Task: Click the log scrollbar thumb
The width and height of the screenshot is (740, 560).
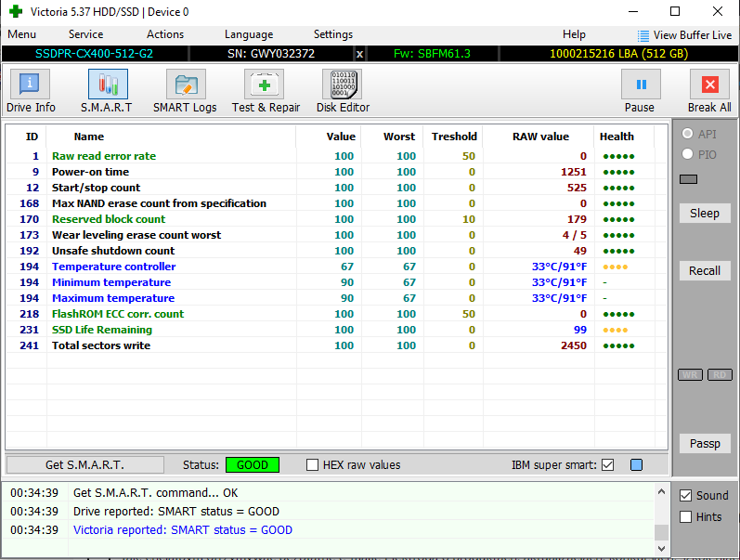Action: 661,531
